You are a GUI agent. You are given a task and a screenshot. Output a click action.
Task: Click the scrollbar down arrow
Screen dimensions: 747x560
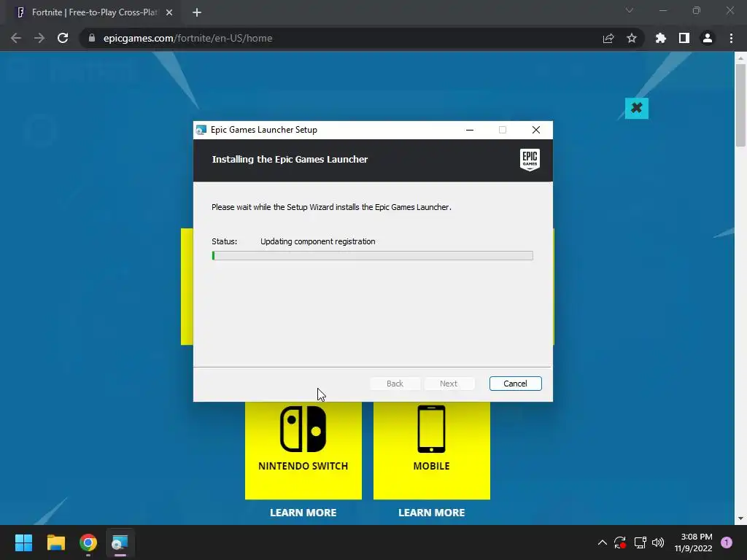pyautogui.click(x=740, y=518)
